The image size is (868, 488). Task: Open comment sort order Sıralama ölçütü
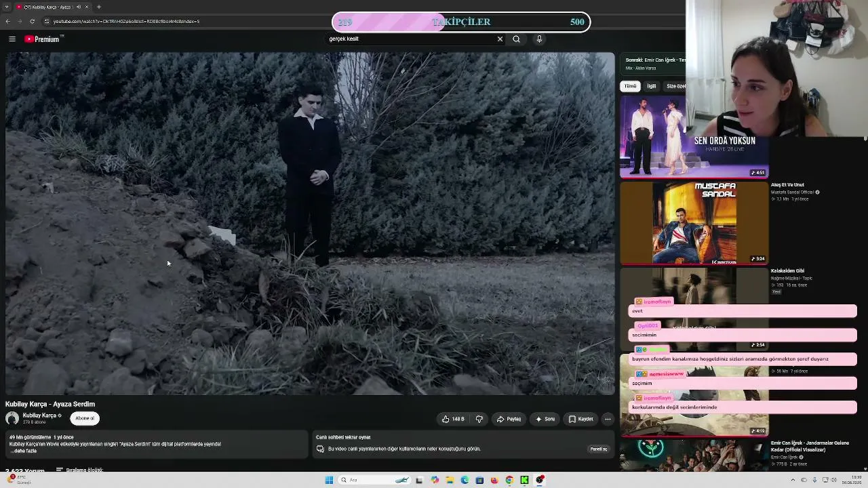pyautogui.click(x=80, y=470)
